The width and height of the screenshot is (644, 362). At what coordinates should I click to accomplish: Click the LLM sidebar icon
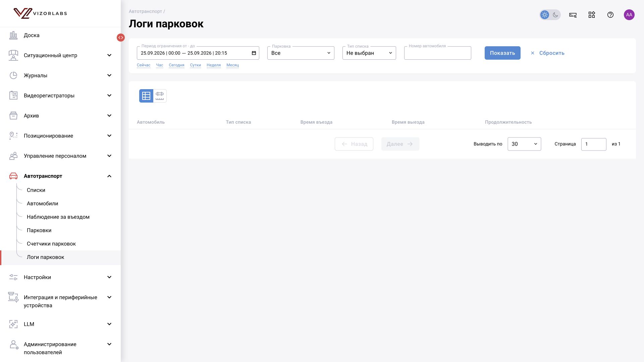[13, 324]
